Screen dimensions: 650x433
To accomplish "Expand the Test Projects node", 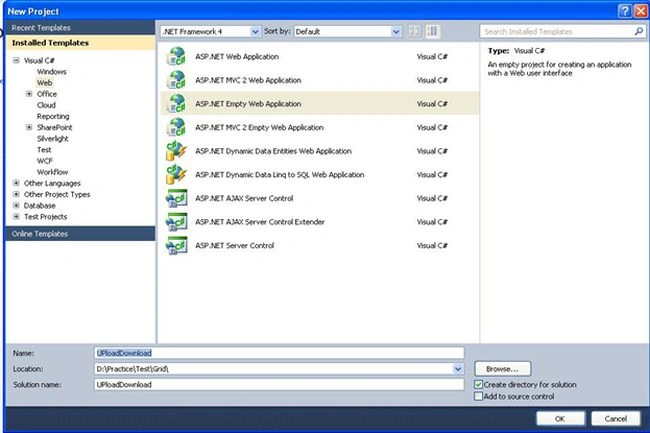I will pyautogui.click(x=16, y=217).
